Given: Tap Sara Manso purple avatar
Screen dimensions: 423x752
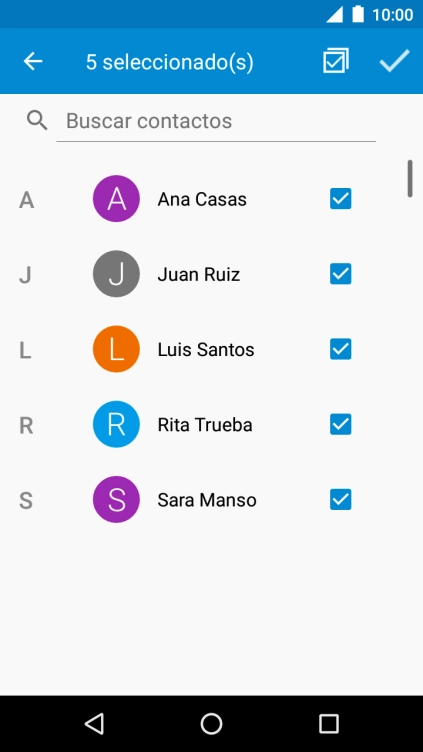Looking at the screenshot, I should tap(116, 500).
